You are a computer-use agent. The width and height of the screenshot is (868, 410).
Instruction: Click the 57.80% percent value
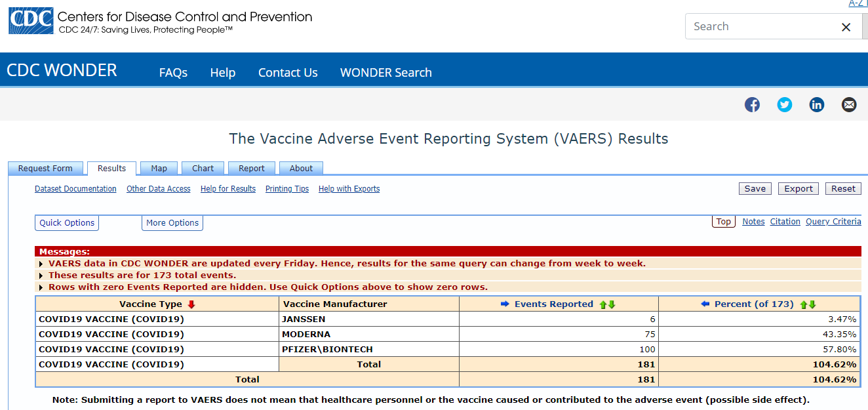point(839,350)
